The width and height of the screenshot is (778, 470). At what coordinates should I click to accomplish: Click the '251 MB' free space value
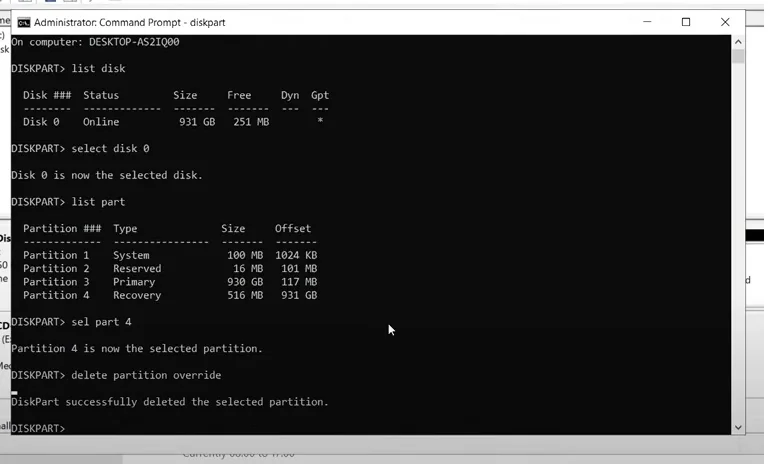[x=251, y=122]
